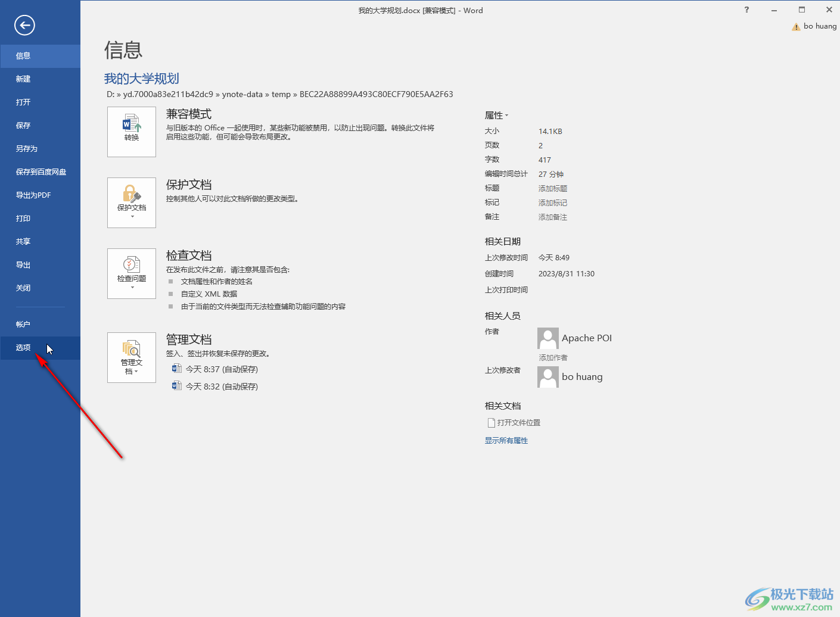Select the New (新建) menu item
The height and width of the screenshot is (617, 840).
(x=40, y=79)
